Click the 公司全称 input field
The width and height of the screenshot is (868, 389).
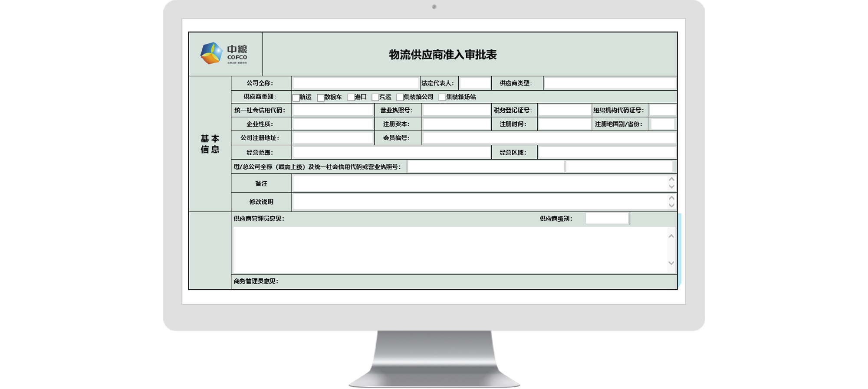(355, 83)
